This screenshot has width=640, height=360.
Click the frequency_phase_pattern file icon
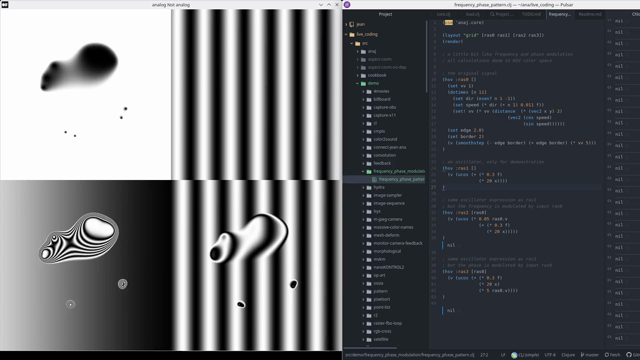coord(374,179)
